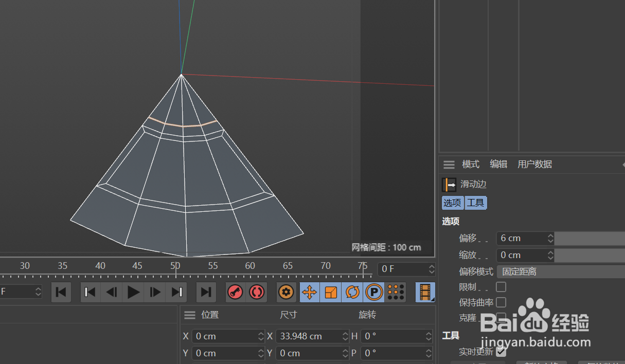
Task: Toggle position keyframe recording icon
Action: [309, 292]
